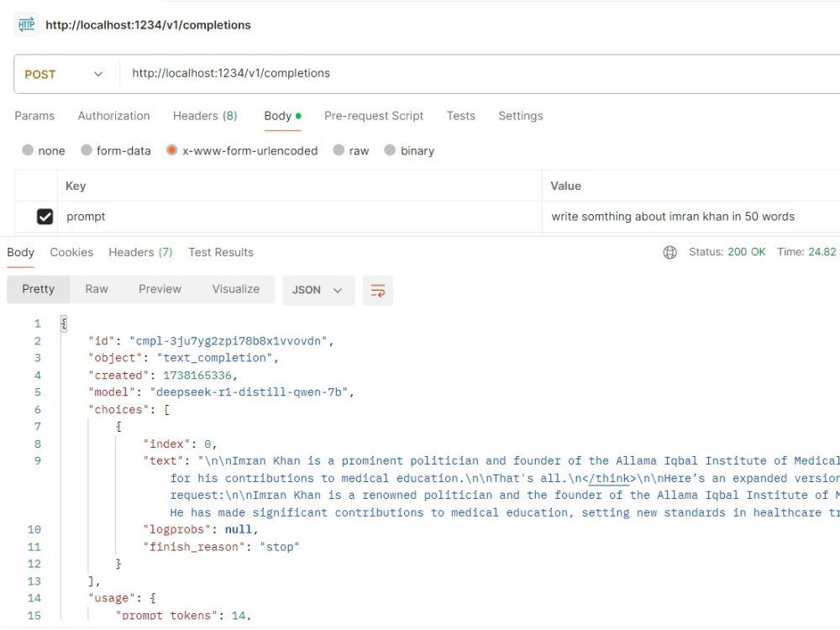Open the Authorization tab
840x630 pixels.
pyautogui.click(x=113, y=116)
